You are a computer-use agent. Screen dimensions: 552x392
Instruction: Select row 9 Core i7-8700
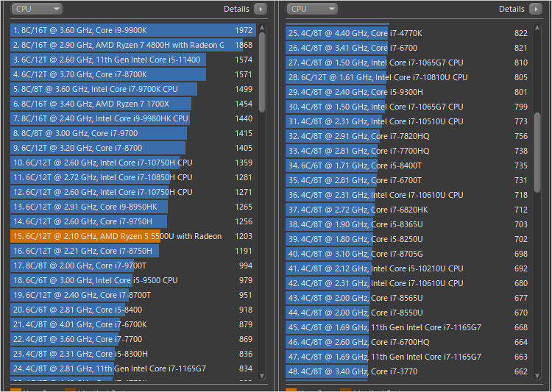(133, 148)
